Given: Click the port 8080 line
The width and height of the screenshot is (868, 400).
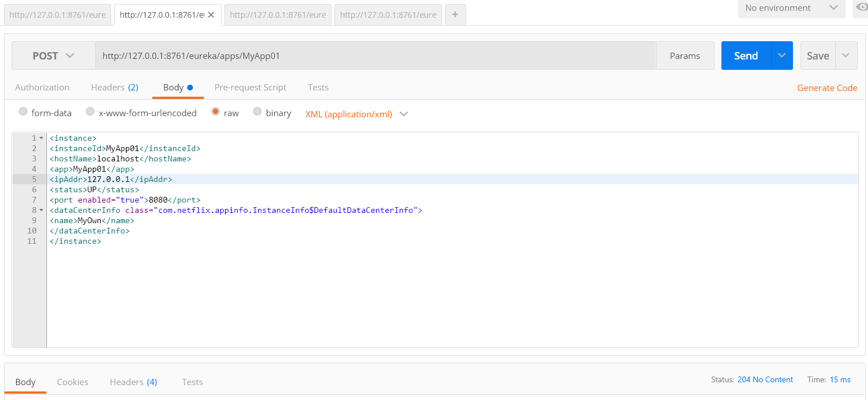Looking at the screenshot, I should tap(125, 200).
